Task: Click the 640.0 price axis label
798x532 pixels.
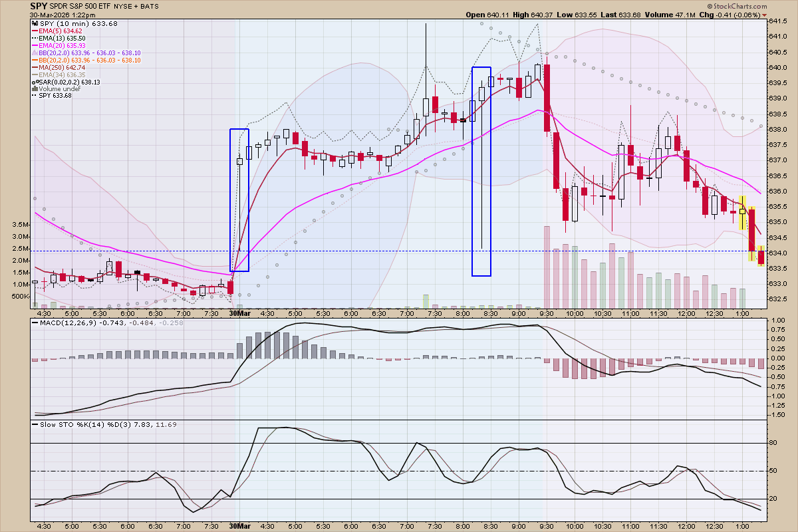Action: pos(778,67)
